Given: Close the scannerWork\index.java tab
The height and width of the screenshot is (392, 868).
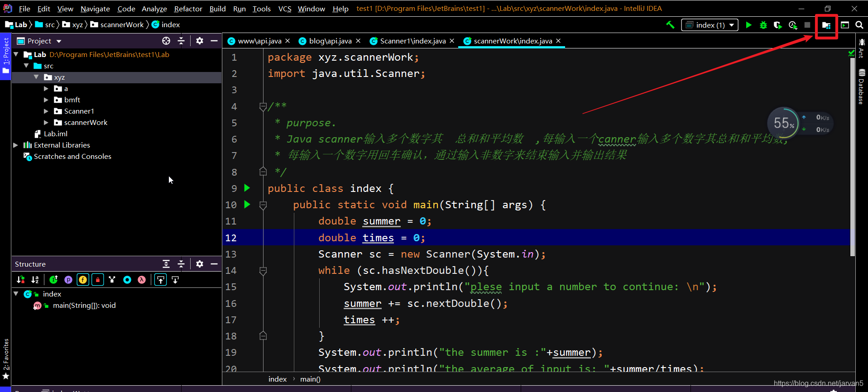Looking at the screenshot, I should pyautogui.click(x=558, y=41).
